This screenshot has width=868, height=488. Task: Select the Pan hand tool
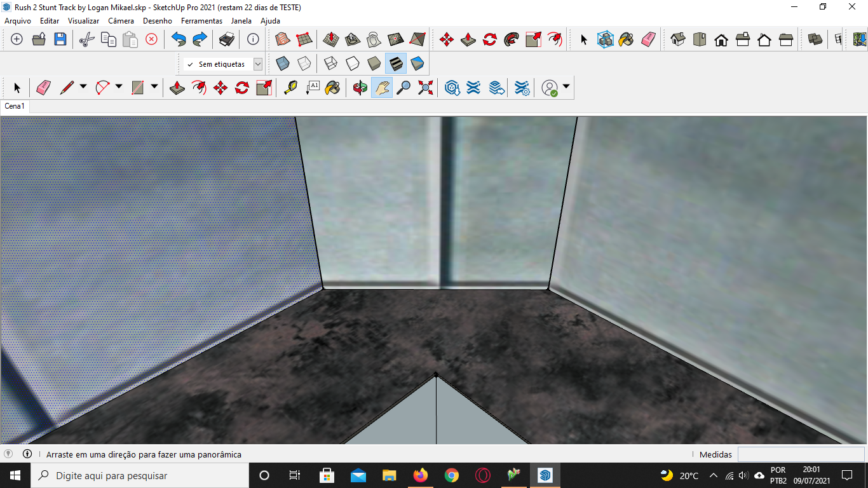click(x=382, y=88)
